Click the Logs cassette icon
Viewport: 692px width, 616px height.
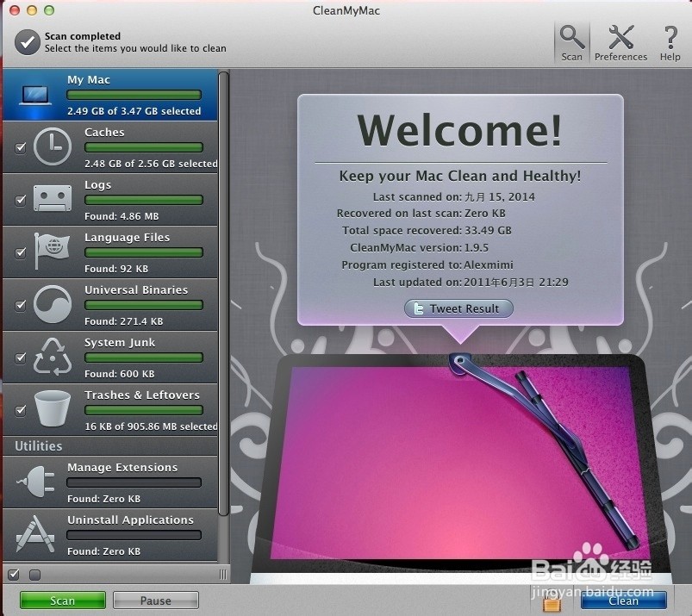pos(53,198)
